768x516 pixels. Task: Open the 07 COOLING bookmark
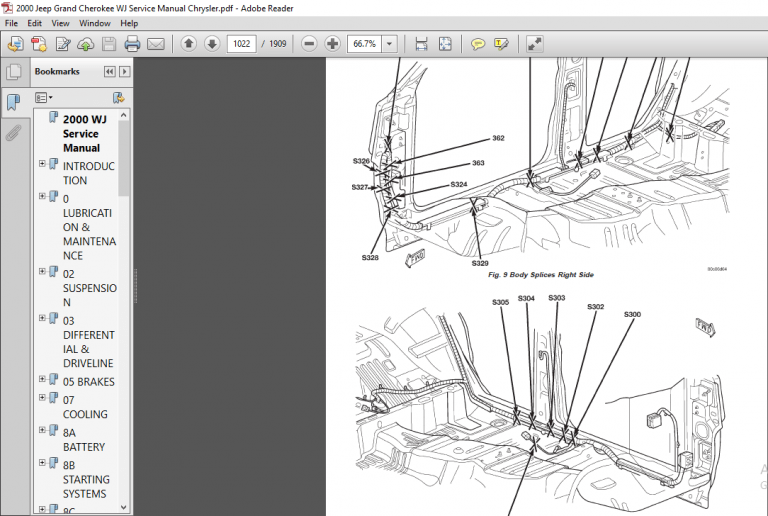tap(85, 407)
